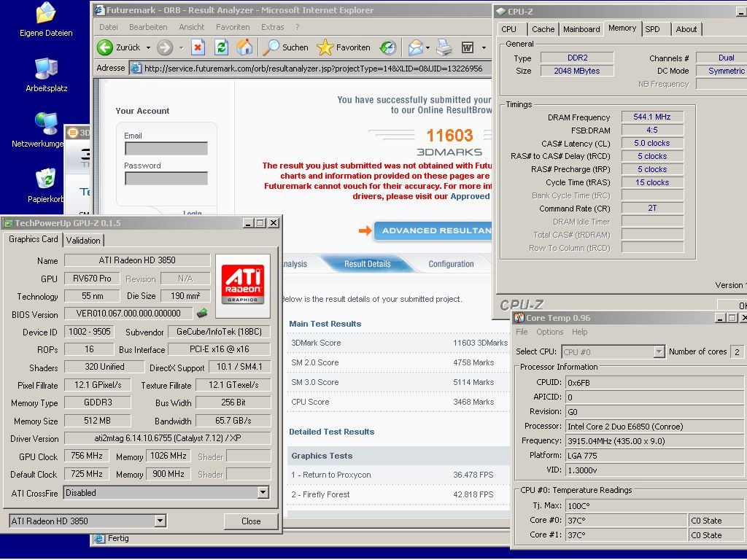This screenshot has width=747, height=560.
Task: Click the Edit with Word icon
Action: 468,47
